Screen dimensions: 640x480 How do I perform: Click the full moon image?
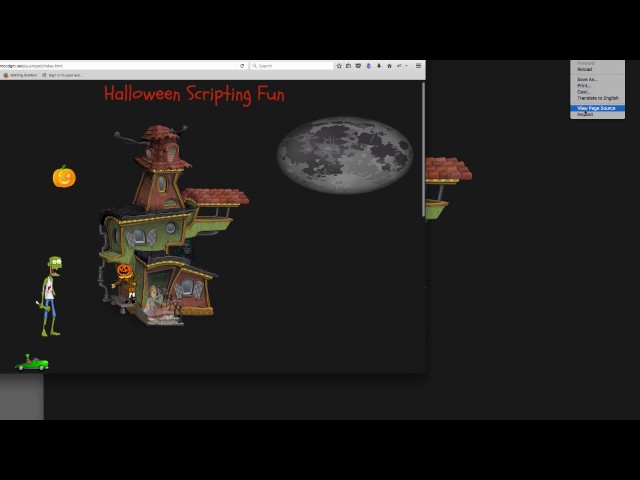pos(345,155)
